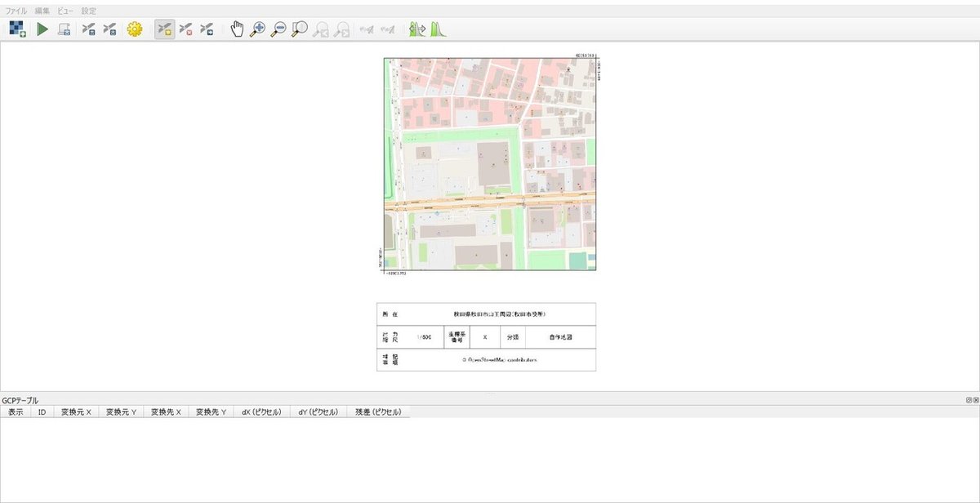Click the ID column header
Viewport: 980px width, 503px height.
pyautogui.click(x=42, y=412)
